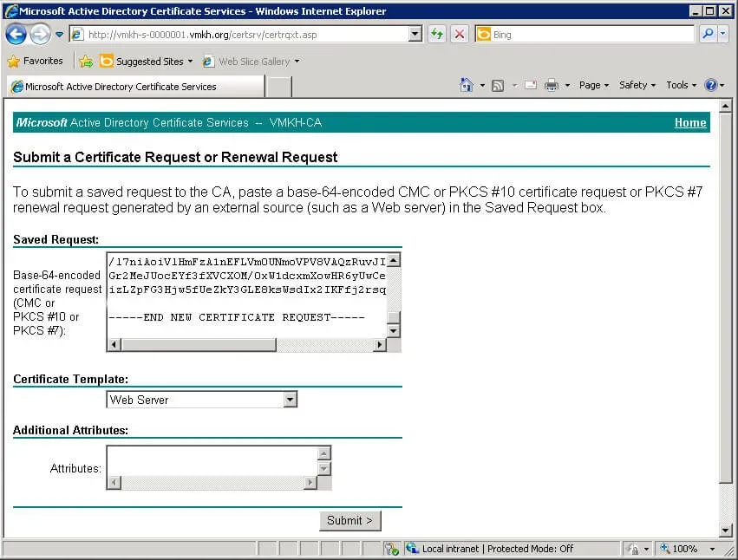
Task: Click the Local intranet zone status icon
Action: coord(412,548)
